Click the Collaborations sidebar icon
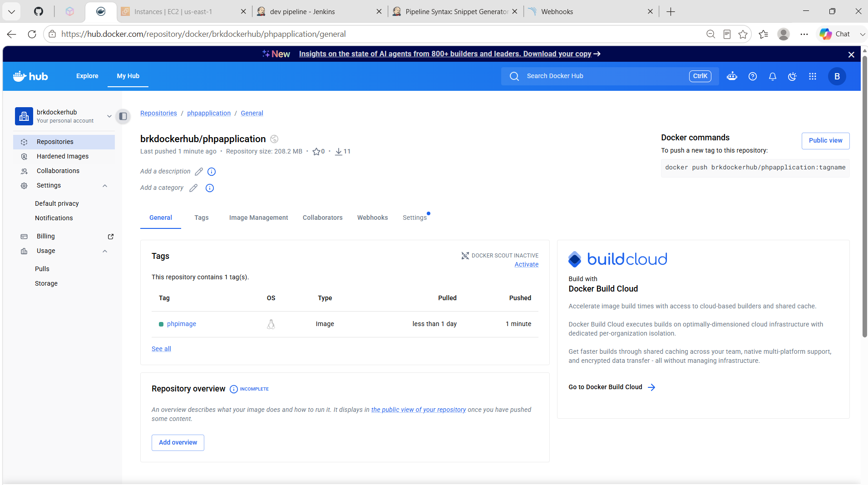 (x=24, y=171)
